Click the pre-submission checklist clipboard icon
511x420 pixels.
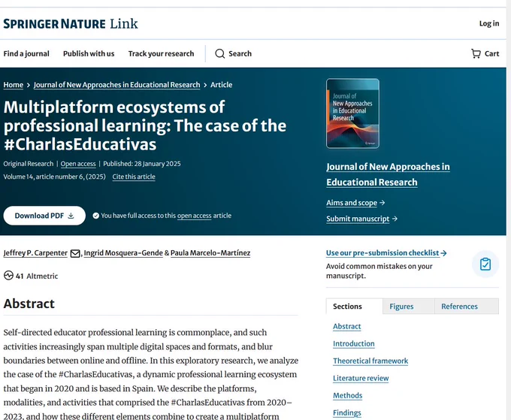[485, 264]
